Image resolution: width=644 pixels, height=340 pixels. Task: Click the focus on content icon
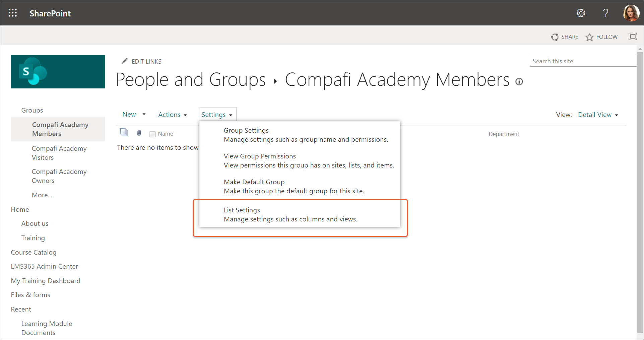pos(633,37)
